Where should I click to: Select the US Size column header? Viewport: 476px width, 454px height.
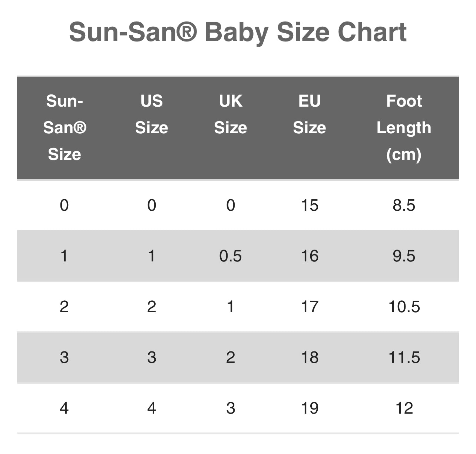152,114
